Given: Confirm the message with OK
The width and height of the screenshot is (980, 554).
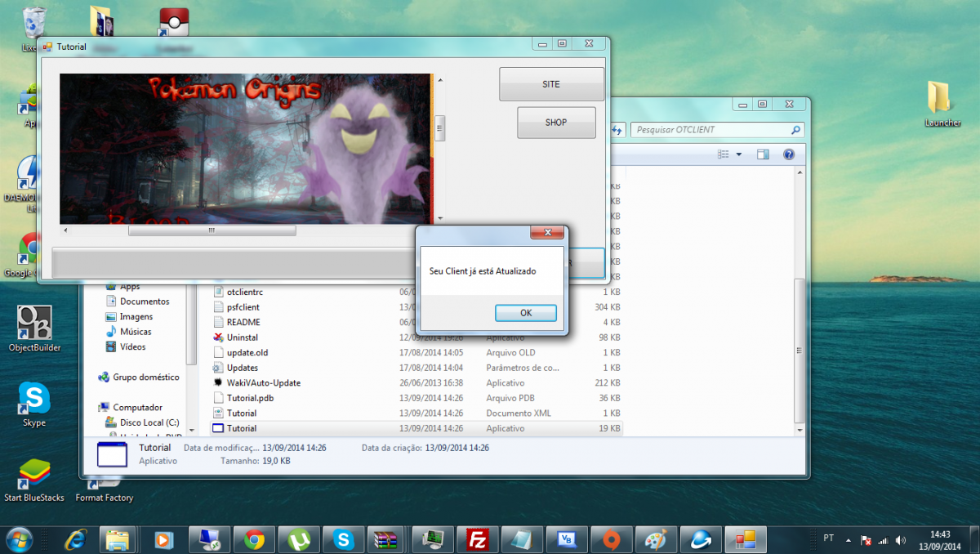Looking at the screenshot, I should tap(526, 313).
